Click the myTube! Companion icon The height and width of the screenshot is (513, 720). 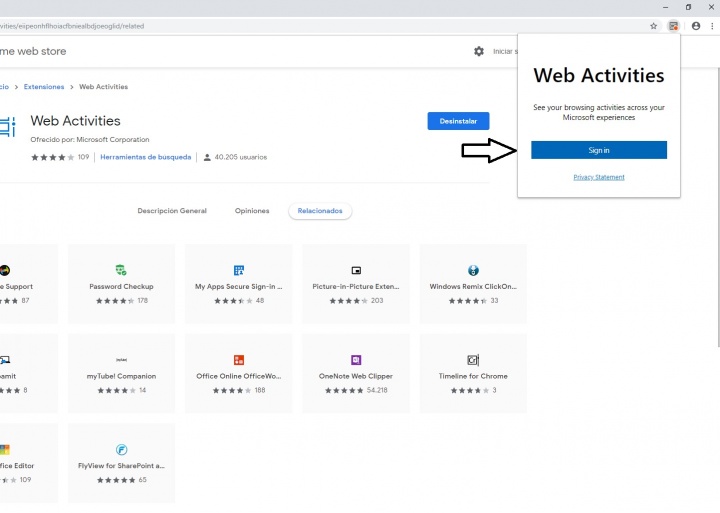click(121, 360)
